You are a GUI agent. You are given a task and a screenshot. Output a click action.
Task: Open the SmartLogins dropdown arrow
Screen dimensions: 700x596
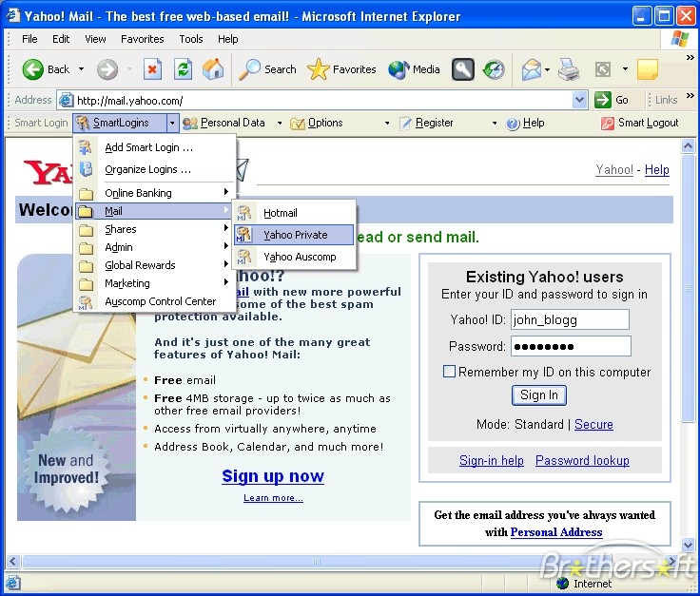172,124
